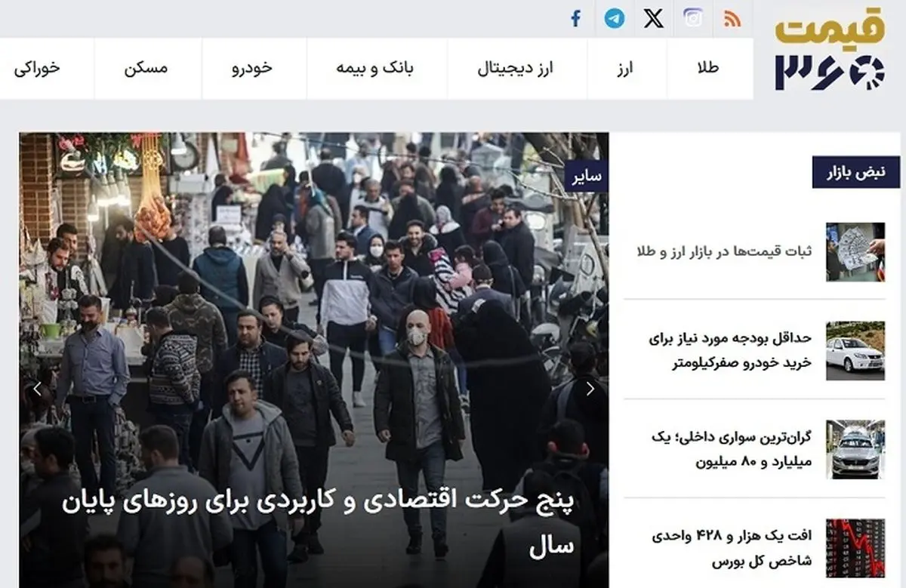The image size is (906, 588).
Task: Open the Telegram channel icon
Action: click(x=615, y=18)
